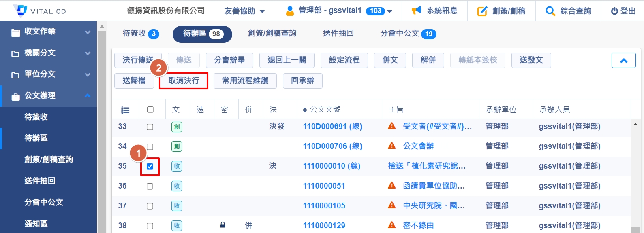Click the logout power icon
This screenshot has width=644, height=233.
click(614, 11)
